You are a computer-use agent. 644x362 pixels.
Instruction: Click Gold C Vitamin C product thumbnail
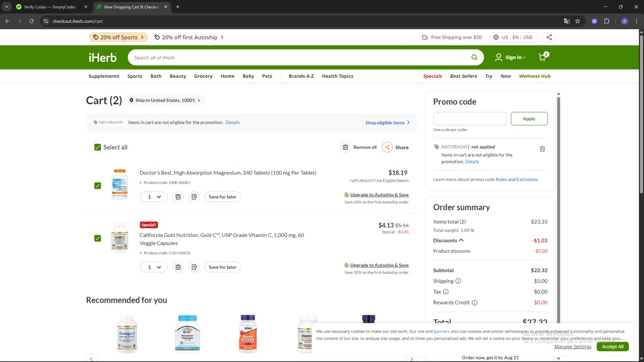120,237
